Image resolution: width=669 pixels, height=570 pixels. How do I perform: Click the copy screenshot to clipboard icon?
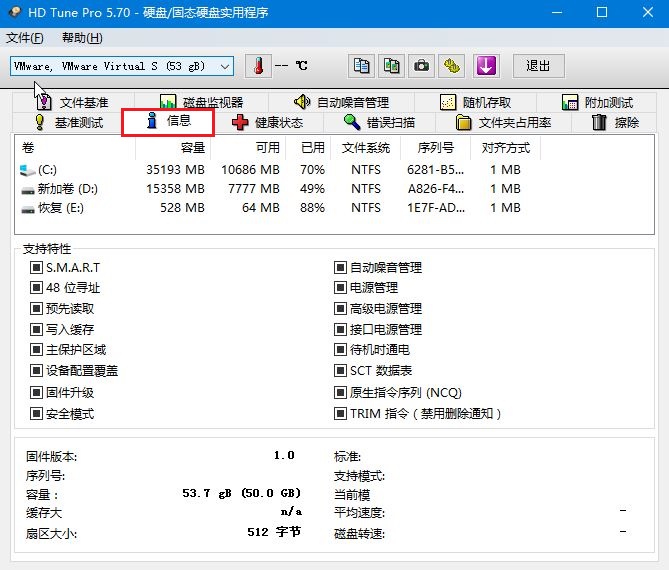click(x=391, y=66)
